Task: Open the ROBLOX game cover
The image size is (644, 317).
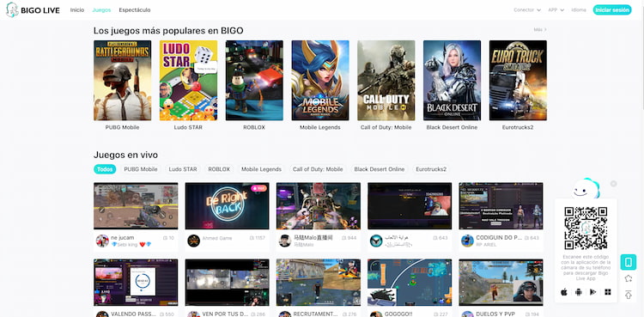Action: coord(254,80)
